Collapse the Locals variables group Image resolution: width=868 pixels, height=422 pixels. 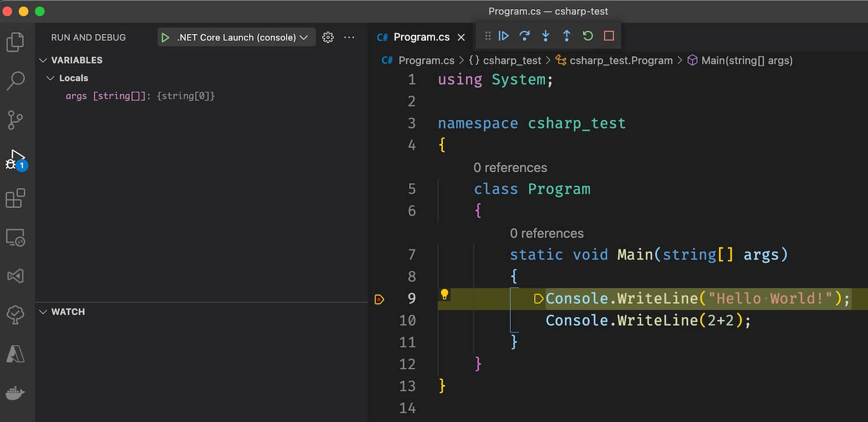coord(51,78)
